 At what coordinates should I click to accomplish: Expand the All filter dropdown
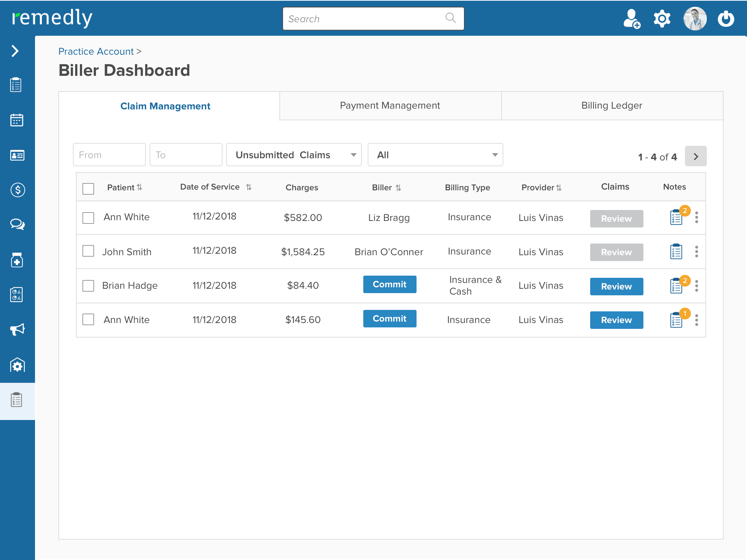tap(435, 155)
